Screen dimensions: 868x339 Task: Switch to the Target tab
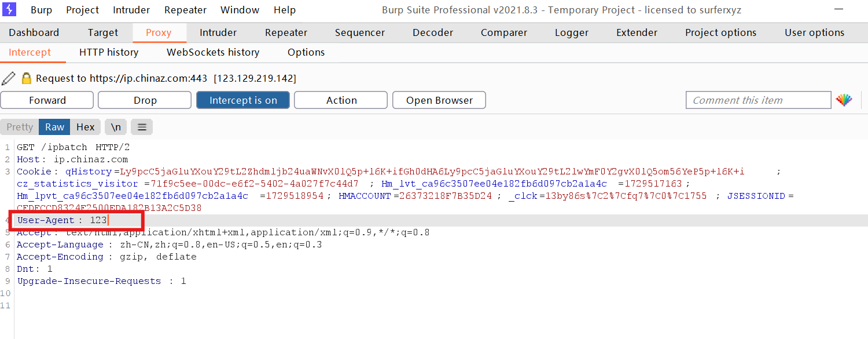point(103,32)
